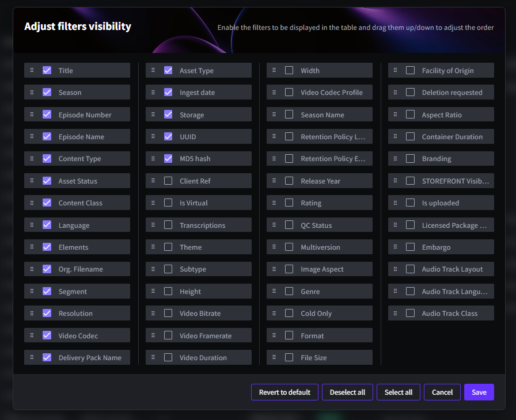Screen dimensions: 516x420
Task: Click the drag handle for Aspect Ratio
Action: pyautogui.click(x=395, y=114)
